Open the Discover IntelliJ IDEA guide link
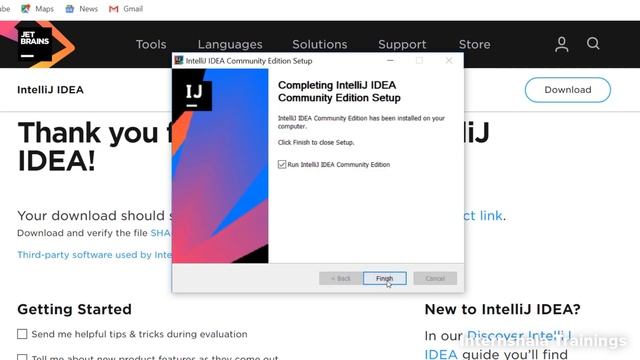 coord(519,337)
